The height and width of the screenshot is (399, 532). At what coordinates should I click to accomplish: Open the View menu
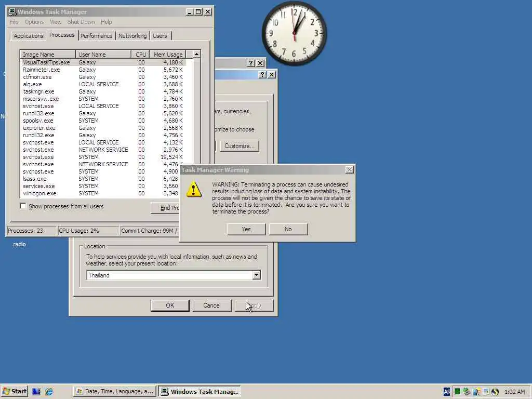tap(56, 22)
